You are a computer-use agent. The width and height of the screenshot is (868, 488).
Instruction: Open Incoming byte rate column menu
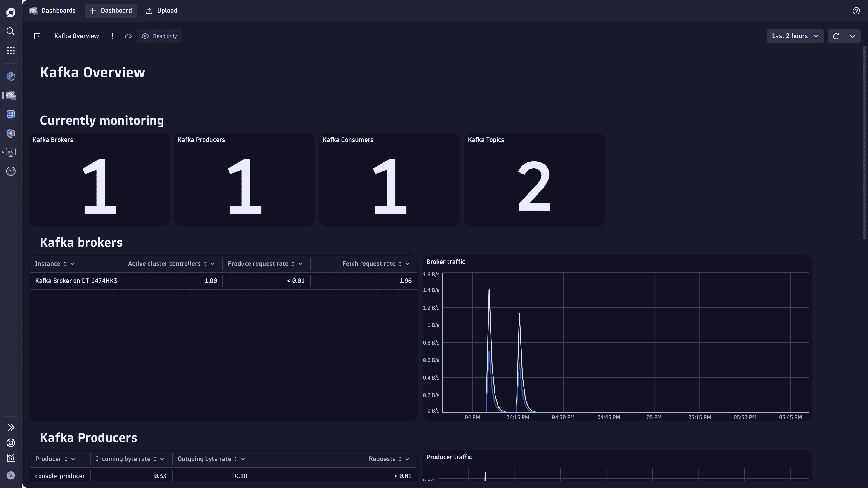163,459
